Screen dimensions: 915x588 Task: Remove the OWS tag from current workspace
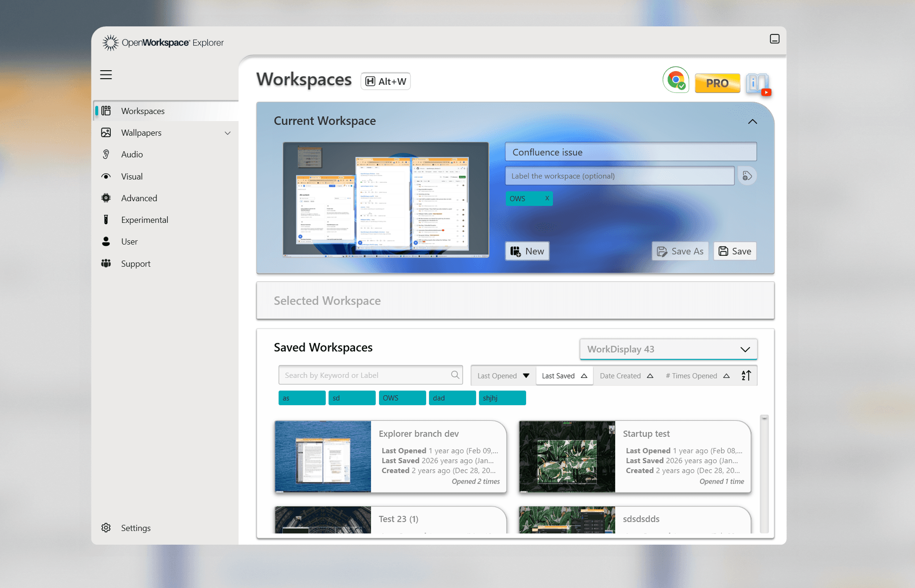546,198
